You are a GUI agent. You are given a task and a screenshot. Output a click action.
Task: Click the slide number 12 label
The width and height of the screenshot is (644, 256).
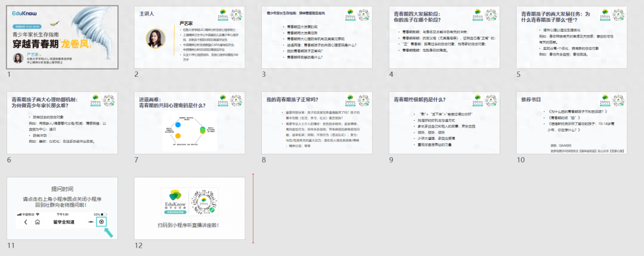(138, 245)
